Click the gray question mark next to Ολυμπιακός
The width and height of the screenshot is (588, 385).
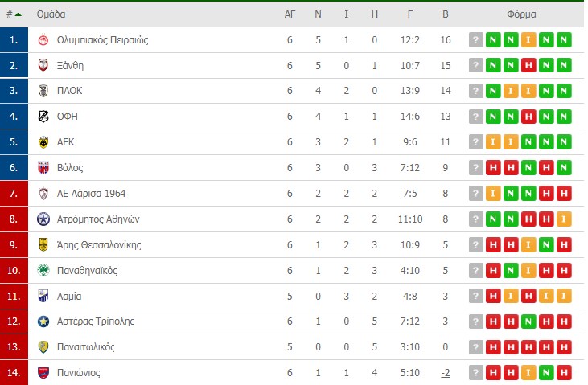(476, 39)
